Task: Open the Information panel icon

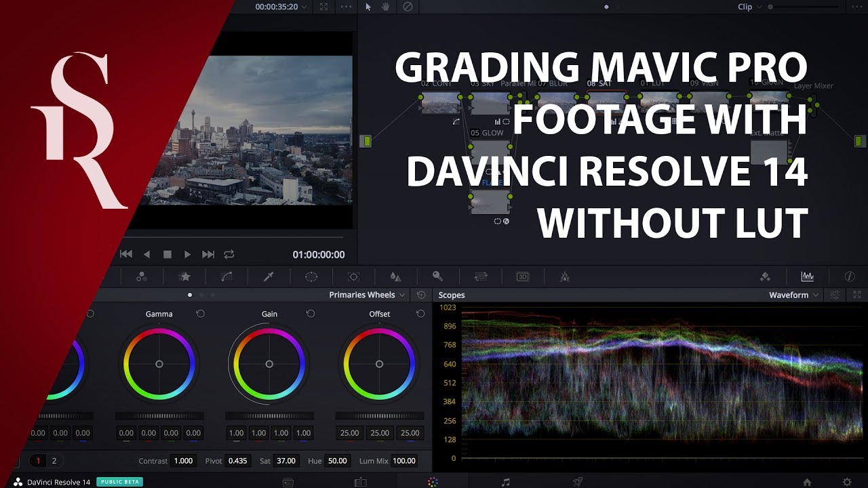Action: (x=849, y=277)
